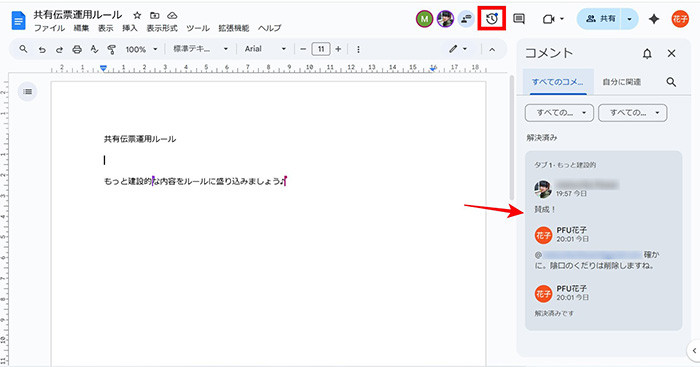Switch to the すべてのコメント tab
Screen dimensions: 700x367
coord(558,82)
